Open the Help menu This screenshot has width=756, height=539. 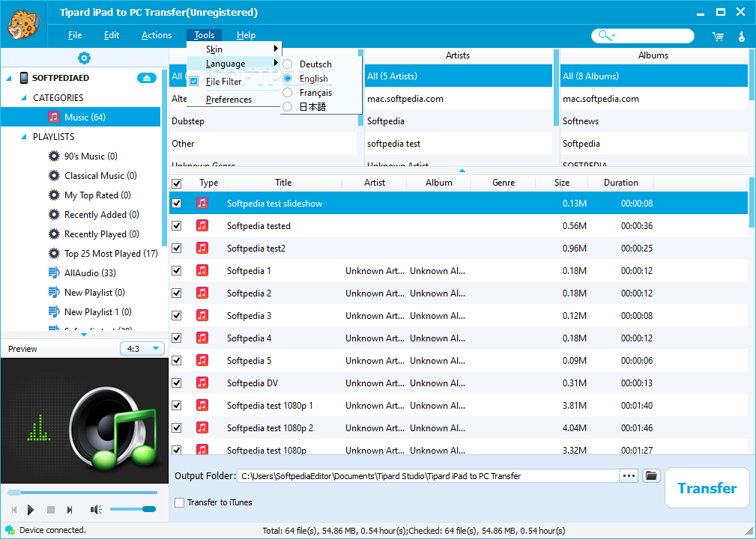(246, 35)
